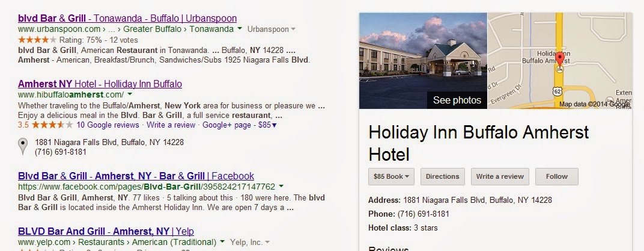644x251 pixels.
Task: Click See photos on hotel image
Action: pyautogui.click(x=457, y=100)
